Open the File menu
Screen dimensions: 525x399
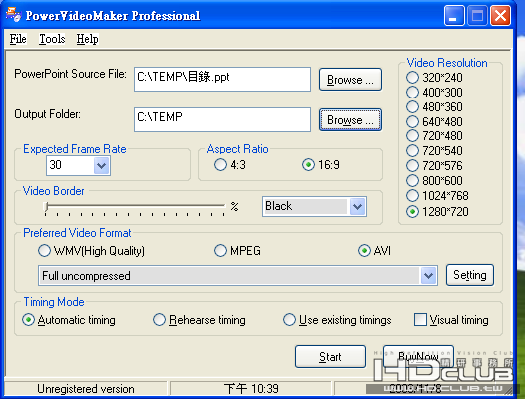(x=18, y=39)
